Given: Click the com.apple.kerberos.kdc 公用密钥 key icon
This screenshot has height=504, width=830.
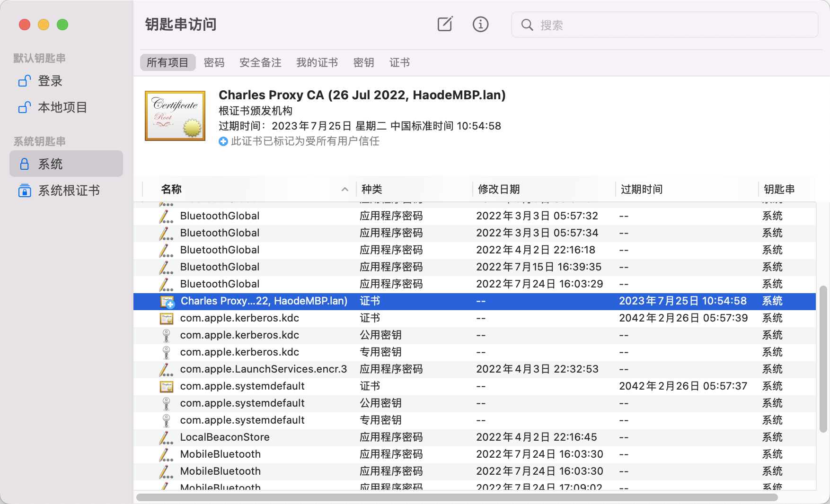Looking at the screenshot, I should tap(166, 335).
